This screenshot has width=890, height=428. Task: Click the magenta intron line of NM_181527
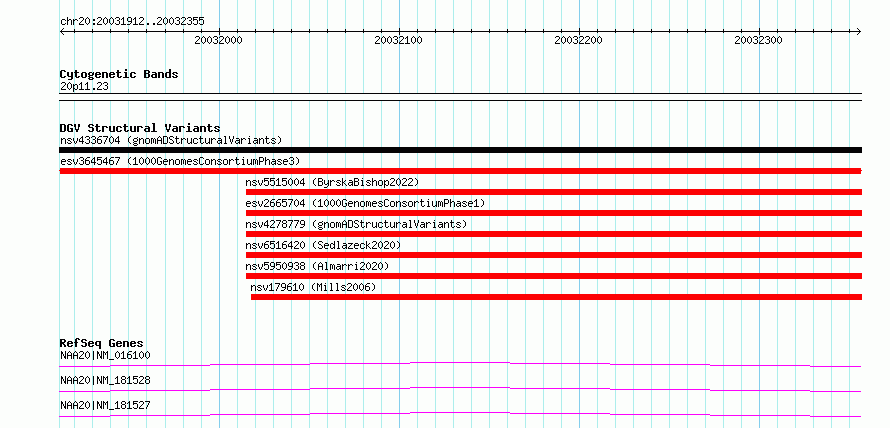[461, 414]
